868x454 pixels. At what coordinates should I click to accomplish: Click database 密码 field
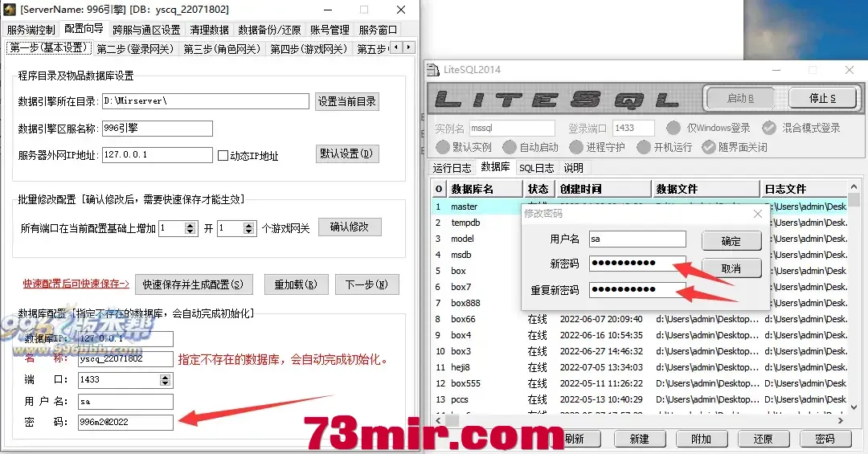(x=125, y=423)
